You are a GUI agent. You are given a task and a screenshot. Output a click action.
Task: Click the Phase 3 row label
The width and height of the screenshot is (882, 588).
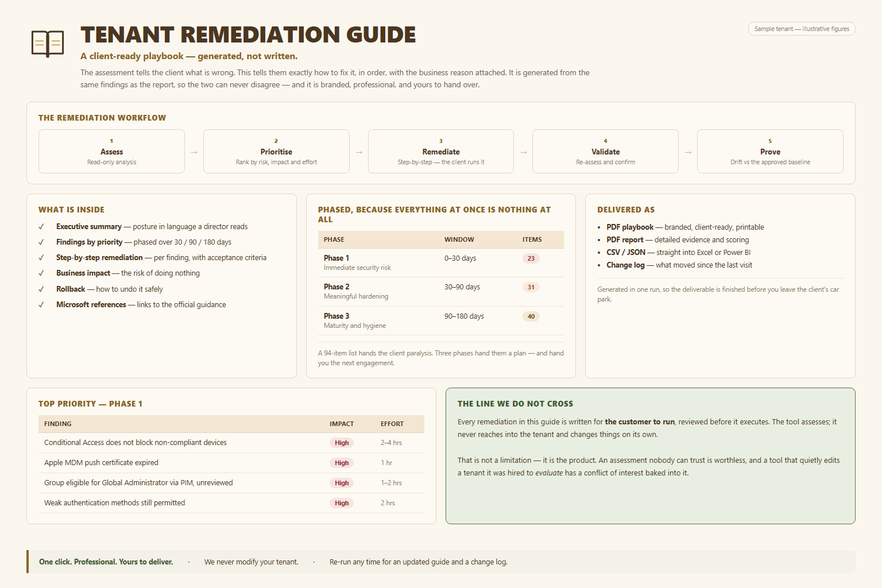(x=336, y=316)
